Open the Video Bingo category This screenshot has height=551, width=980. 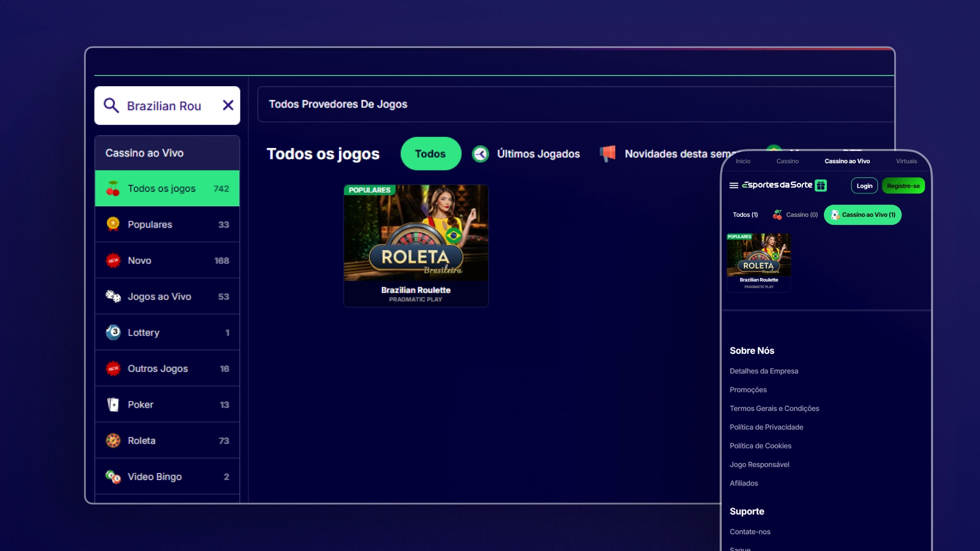(167, 477)
